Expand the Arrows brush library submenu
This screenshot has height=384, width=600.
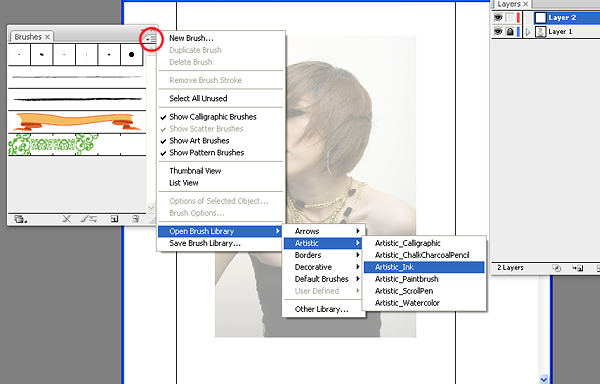pos(324,231)
